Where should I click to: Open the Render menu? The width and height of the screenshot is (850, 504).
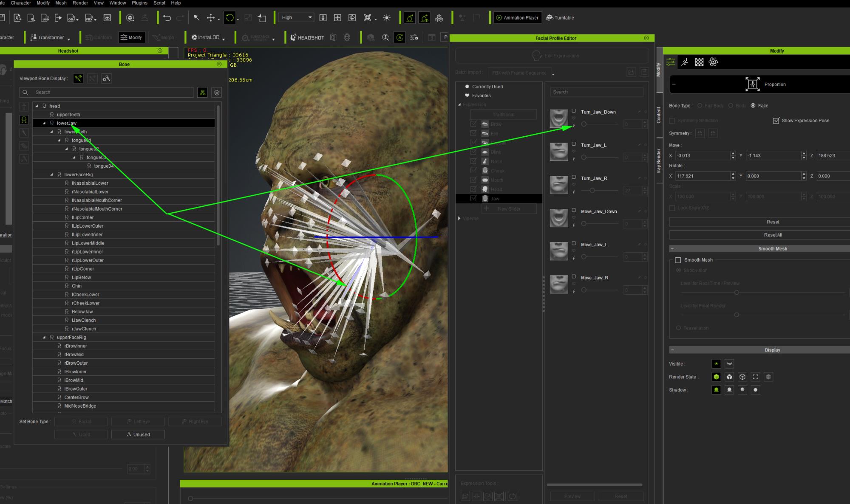[x=80, y=3]
